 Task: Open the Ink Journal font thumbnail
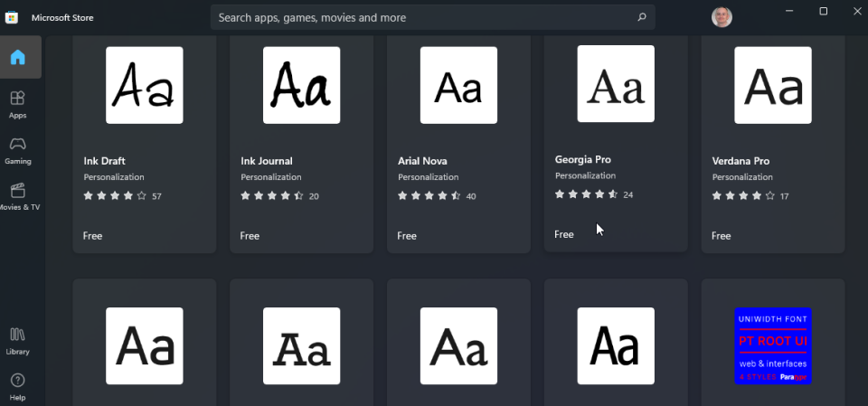pos(302,85)
